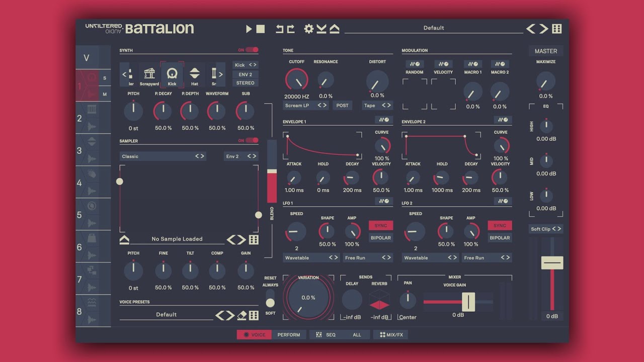The height and width of the screenshot is (362, 644).
Task: Go to next global preset
Action: pyautogui.click(x=544, y=29)
